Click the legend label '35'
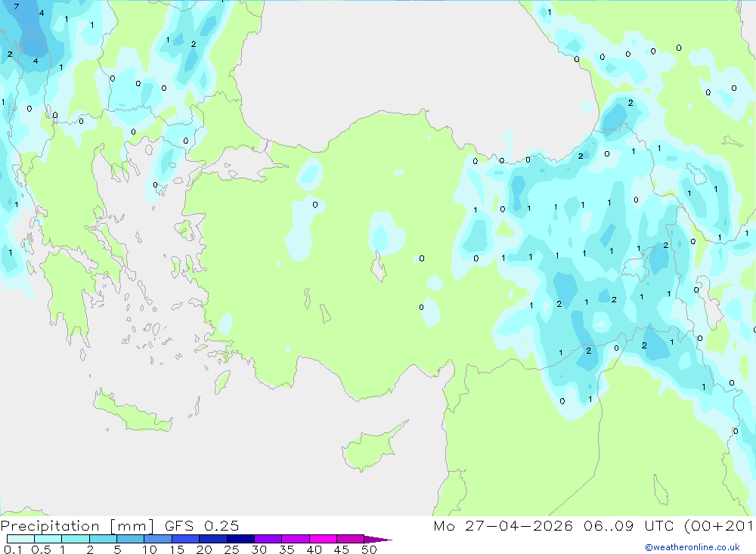 [x=287, y=549]
